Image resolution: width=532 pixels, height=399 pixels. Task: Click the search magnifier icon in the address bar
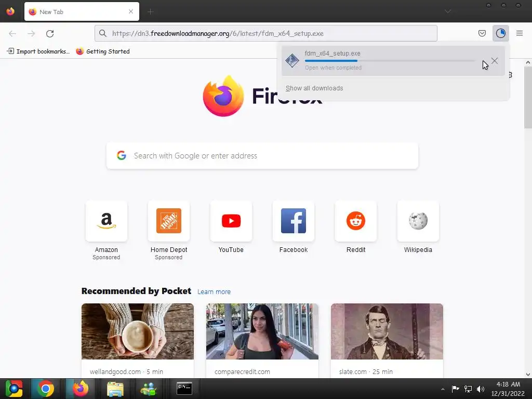(x=103, y=33)
